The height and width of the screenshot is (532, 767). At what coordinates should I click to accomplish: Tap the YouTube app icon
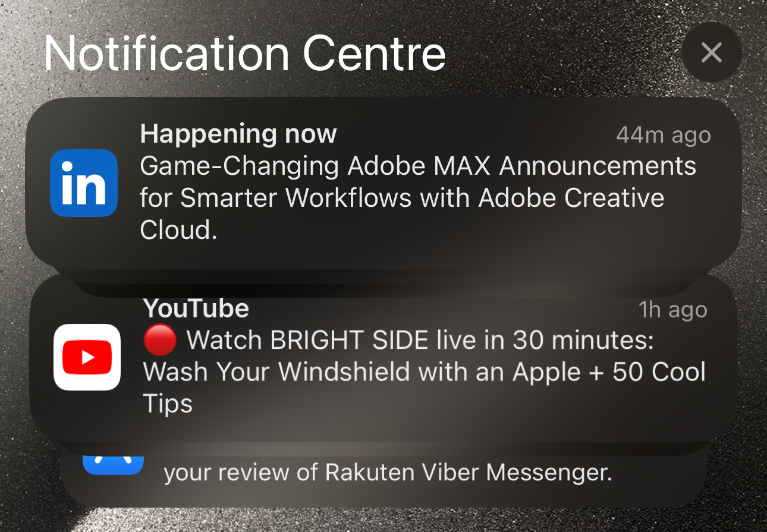tap(87, 357)
